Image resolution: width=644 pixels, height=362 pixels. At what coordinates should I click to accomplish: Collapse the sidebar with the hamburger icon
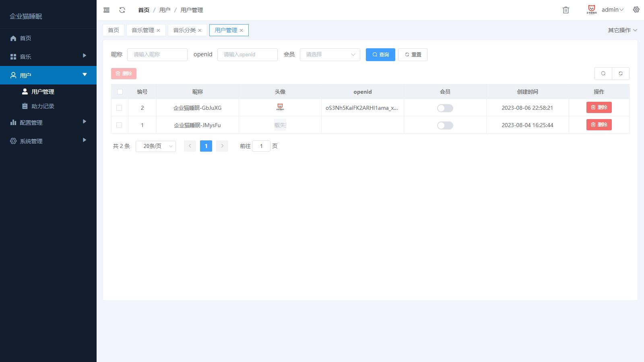(x=106, y=10)
